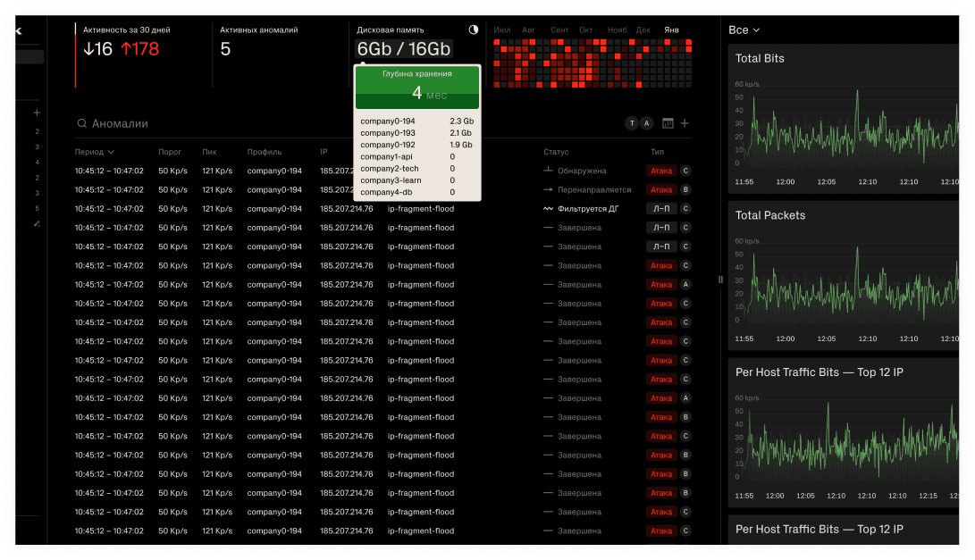Open the Все dropdown in the top right

(x=744, y=29)
